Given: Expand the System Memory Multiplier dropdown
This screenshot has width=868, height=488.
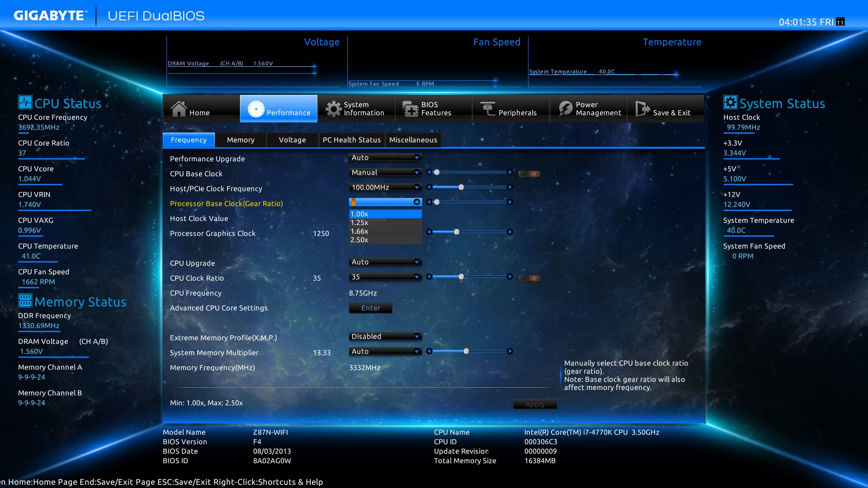Looking at the screenshot, I should click(385, 352).
